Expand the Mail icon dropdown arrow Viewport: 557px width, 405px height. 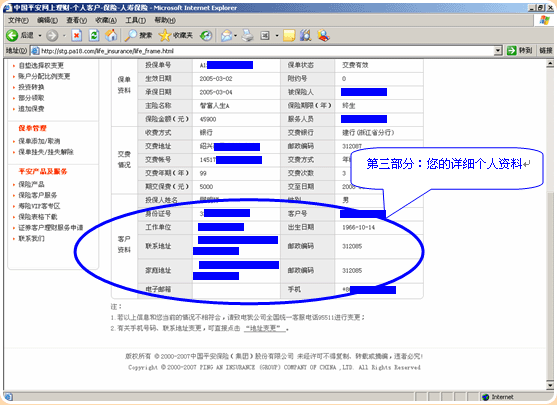pyautogui.click(x=235, y=36)
